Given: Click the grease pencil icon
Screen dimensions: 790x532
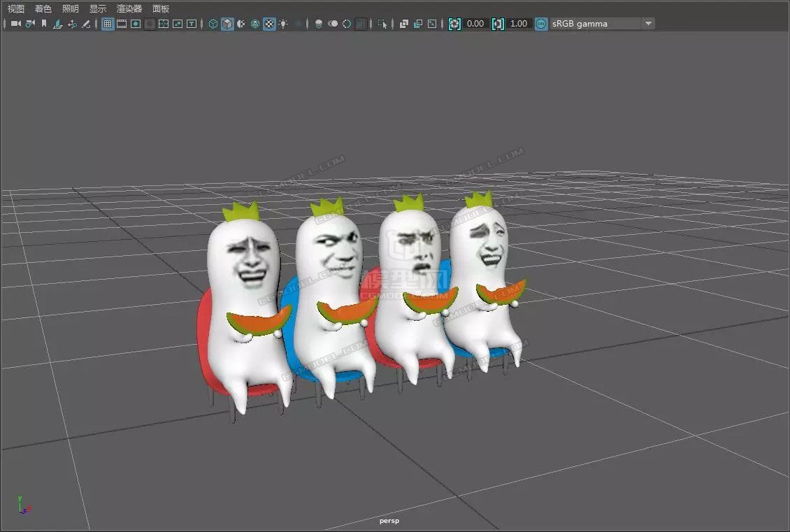Looking at the screenshot, I should (x=86, y=24).
